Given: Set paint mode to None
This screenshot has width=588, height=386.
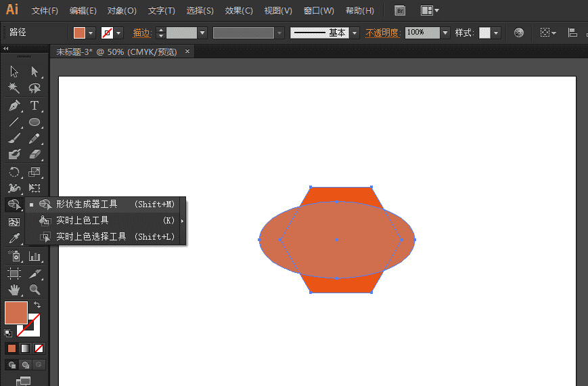Looking at the screenshot, I should (39, 349).
